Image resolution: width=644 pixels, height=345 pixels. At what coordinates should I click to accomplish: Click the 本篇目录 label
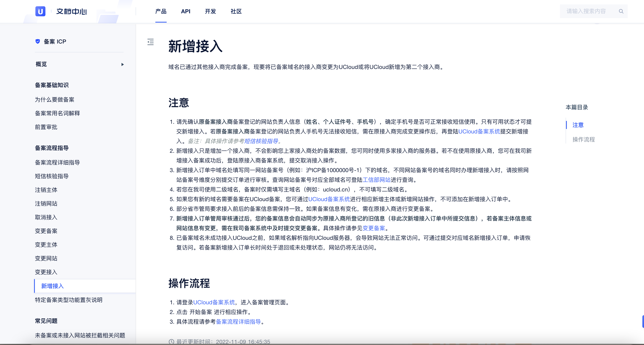[x=577, y=107]
